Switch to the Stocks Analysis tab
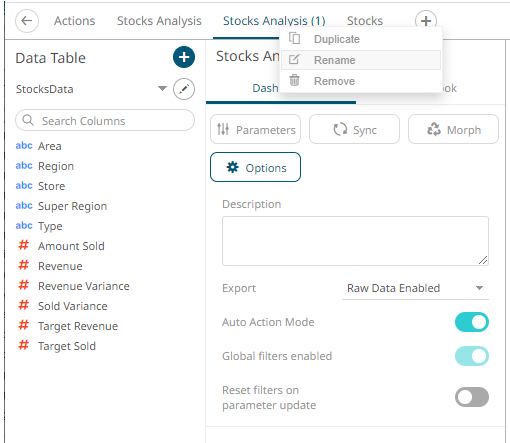Viewport: 510px width, 443px height. tap(159, 21)
